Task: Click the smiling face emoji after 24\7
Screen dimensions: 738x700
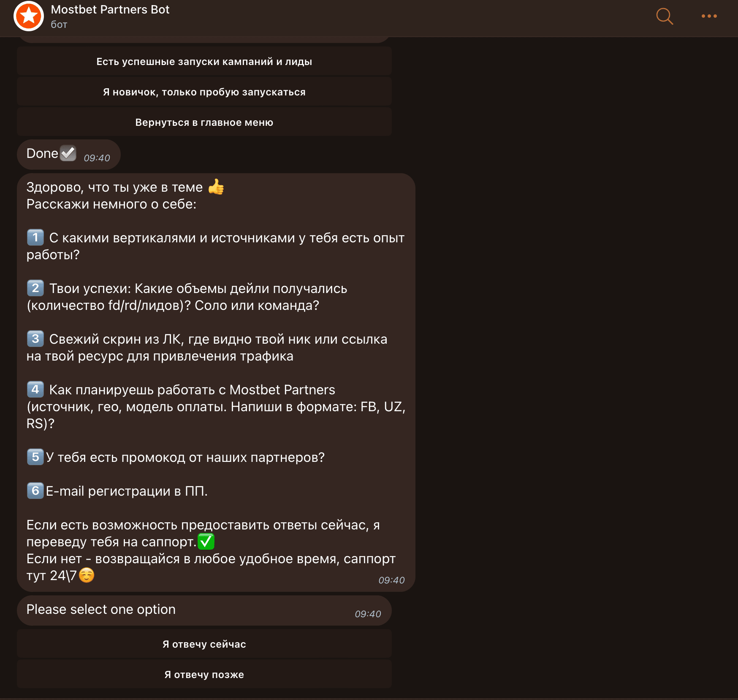Action: pyautogui.click(x=87, y=575)
